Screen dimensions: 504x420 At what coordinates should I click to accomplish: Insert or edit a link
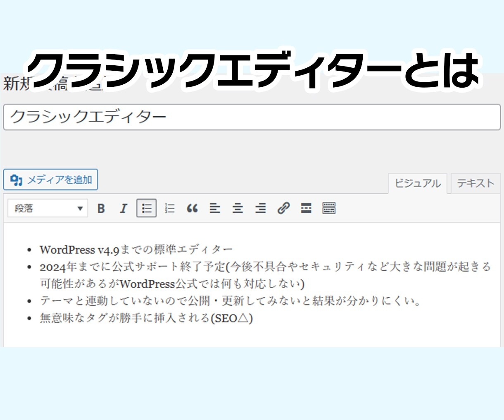283,208
